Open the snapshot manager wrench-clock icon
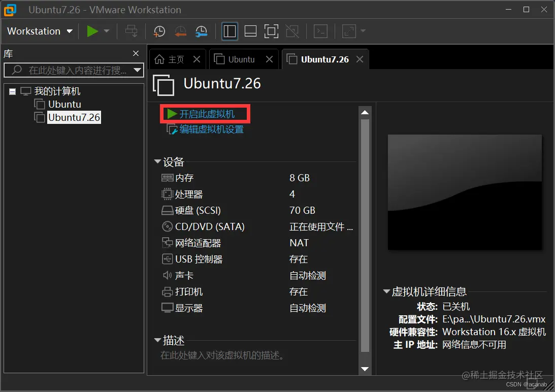 [202, 31]
